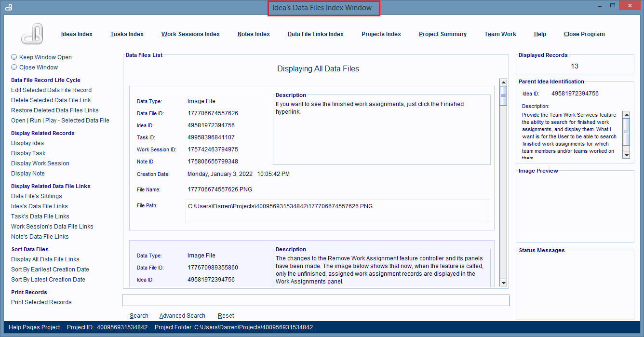The image size is (644, 337).
Task: Click Restore Deleted Data Files Links
Action: point(55,110)
